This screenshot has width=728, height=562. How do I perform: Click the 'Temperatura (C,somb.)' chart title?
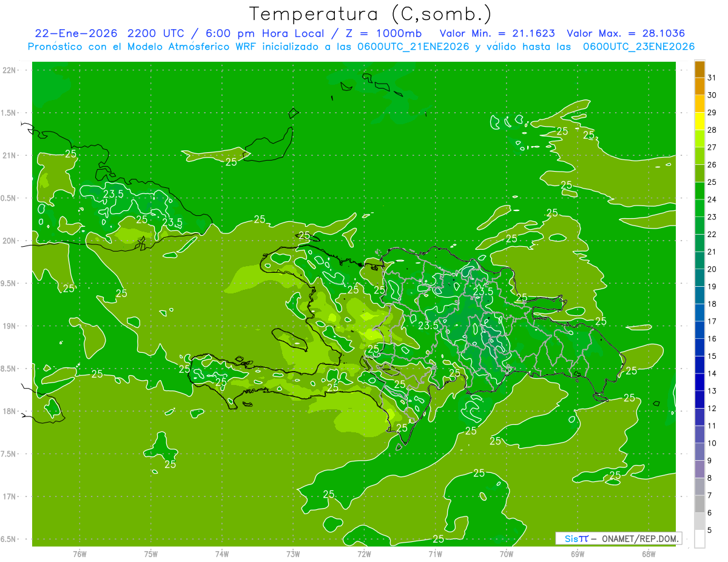tap(371, 14)
